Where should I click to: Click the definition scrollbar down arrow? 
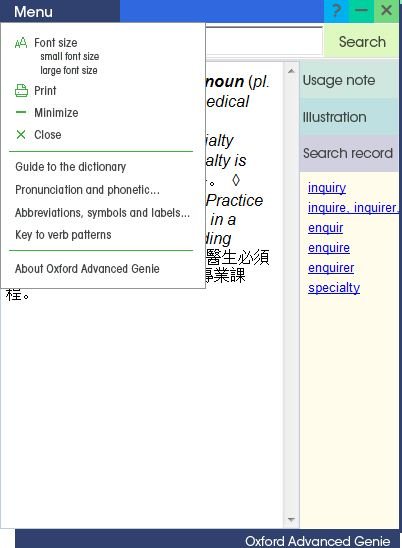click(x=291, y=519)
